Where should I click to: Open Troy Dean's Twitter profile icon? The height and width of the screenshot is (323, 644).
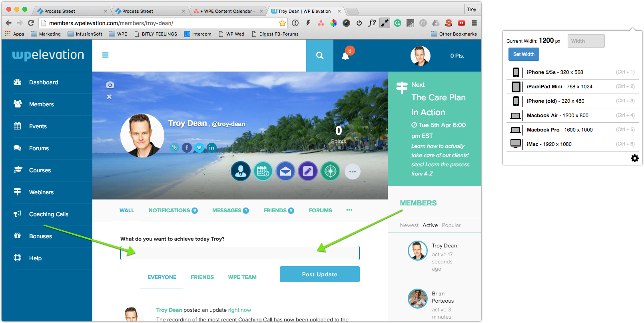point(199,148)
